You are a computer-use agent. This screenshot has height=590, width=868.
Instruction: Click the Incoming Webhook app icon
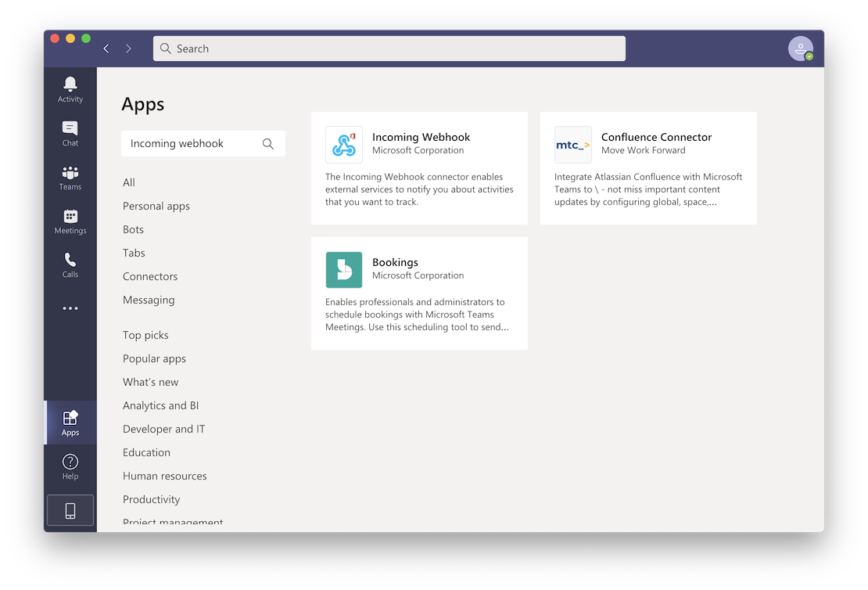coord(344,145)
